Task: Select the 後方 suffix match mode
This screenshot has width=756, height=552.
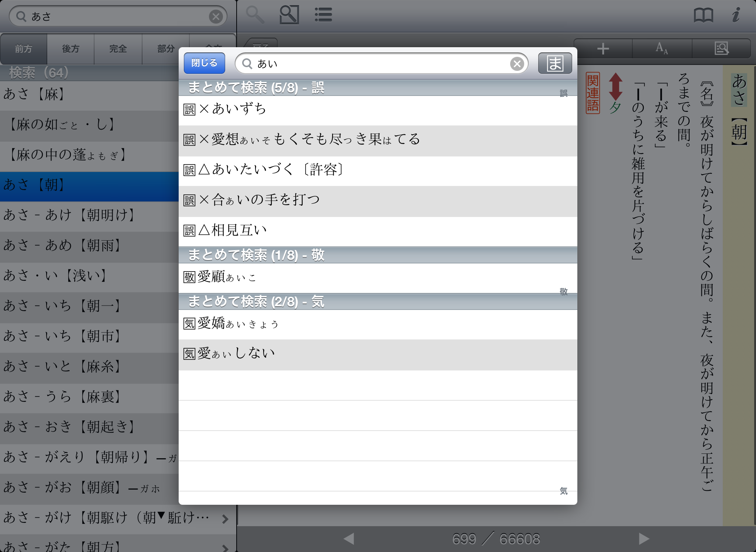Action: tap(71, 49)
